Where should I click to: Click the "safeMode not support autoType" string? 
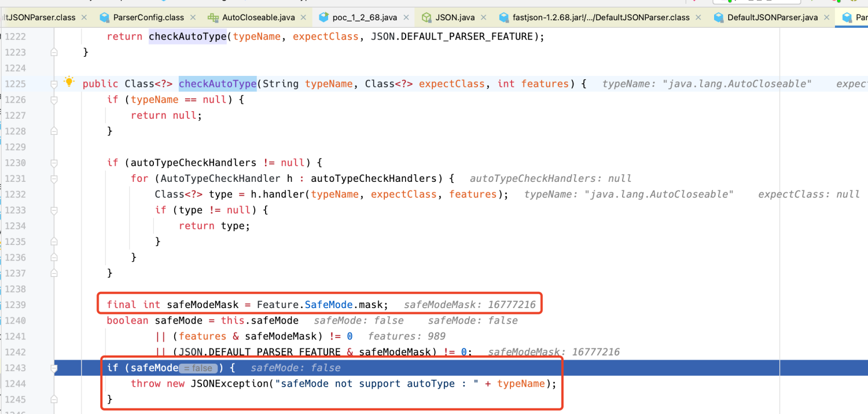tap(376, 383)
